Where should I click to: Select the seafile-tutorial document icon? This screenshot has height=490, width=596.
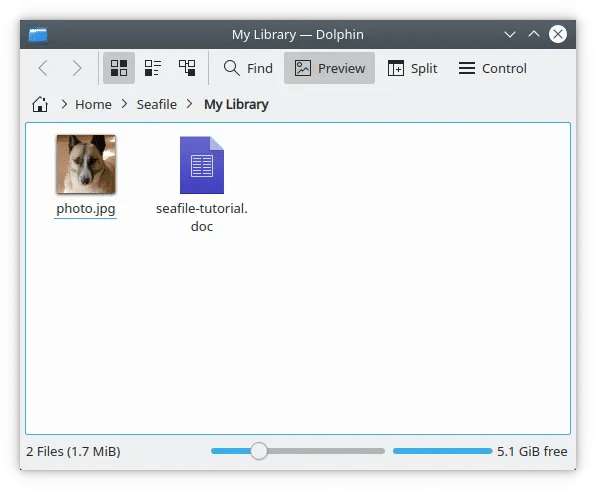pos(202,165)
